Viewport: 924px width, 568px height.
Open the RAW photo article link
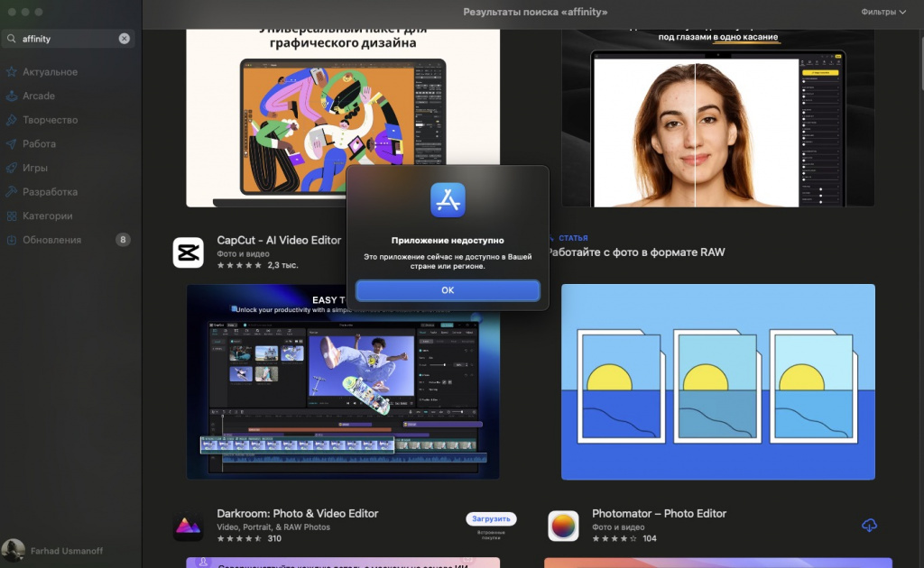tap(636, 252)
